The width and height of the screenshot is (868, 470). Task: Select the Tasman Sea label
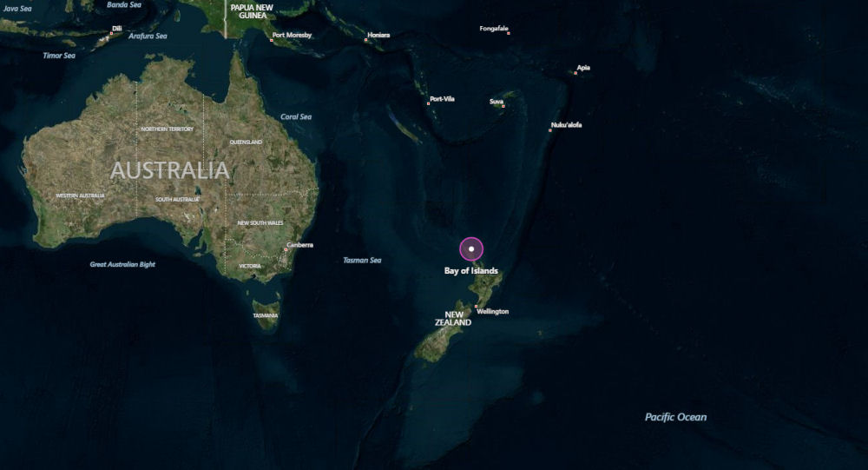tap(362, 260)
